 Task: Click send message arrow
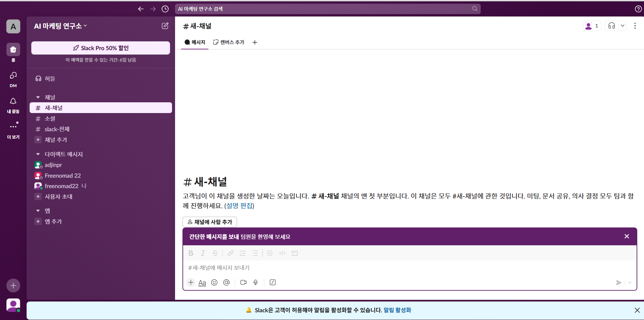[619, 283]
